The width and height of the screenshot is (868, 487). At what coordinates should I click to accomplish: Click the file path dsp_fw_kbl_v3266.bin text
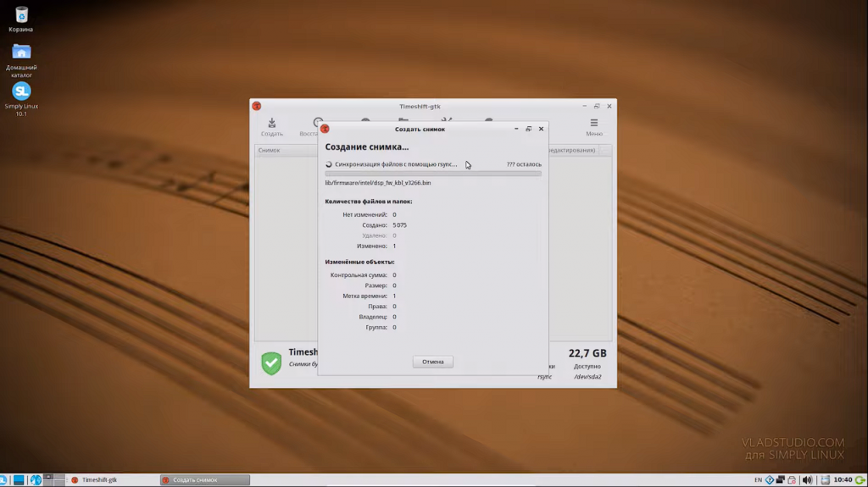pos(377,183)
